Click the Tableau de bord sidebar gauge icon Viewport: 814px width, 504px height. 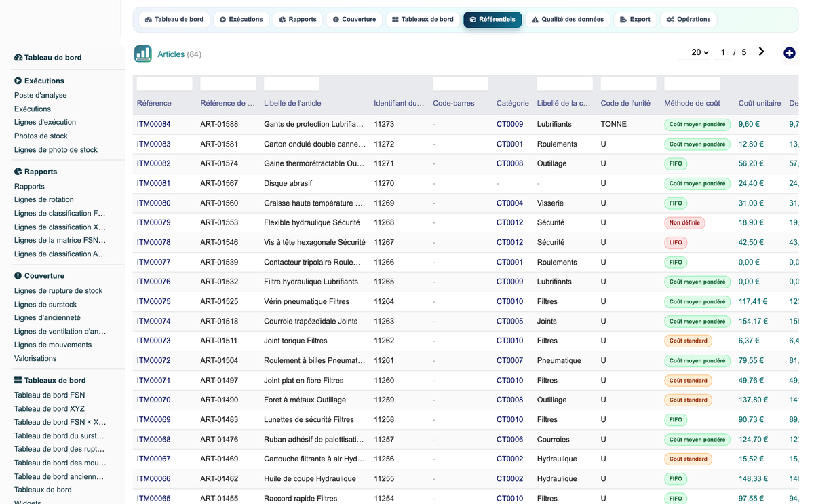[x=18, y=58]
